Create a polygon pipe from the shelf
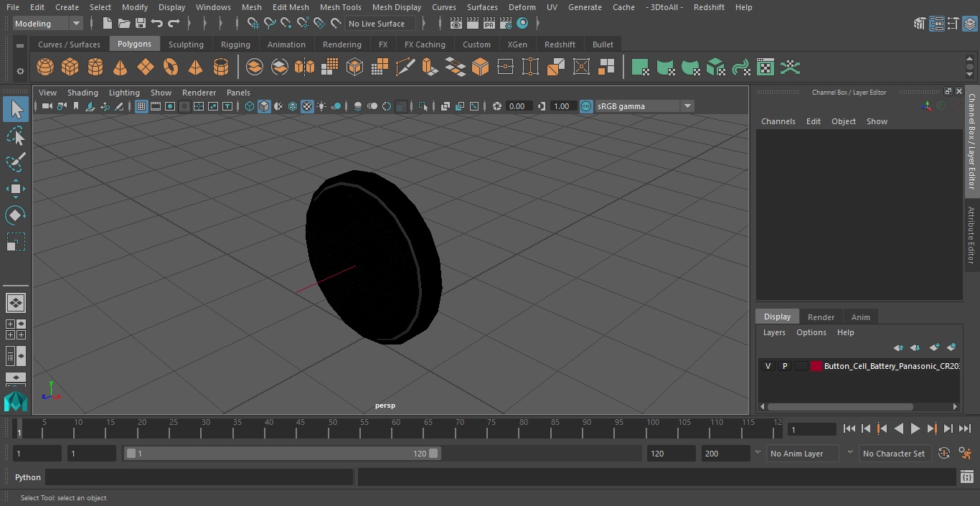The width and height of the screenshot is (980, 506). (x=221, y=67)
